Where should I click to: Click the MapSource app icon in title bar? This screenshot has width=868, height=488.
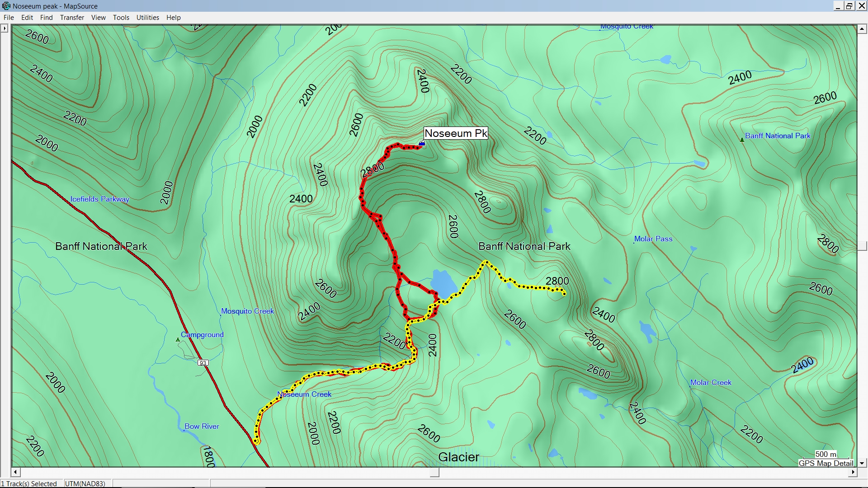click(x=6, y=6)
